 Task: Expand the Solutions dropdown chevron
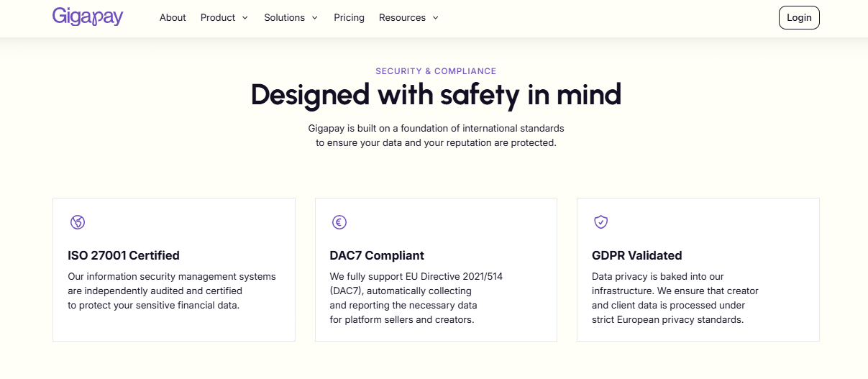tap(315, 18)
